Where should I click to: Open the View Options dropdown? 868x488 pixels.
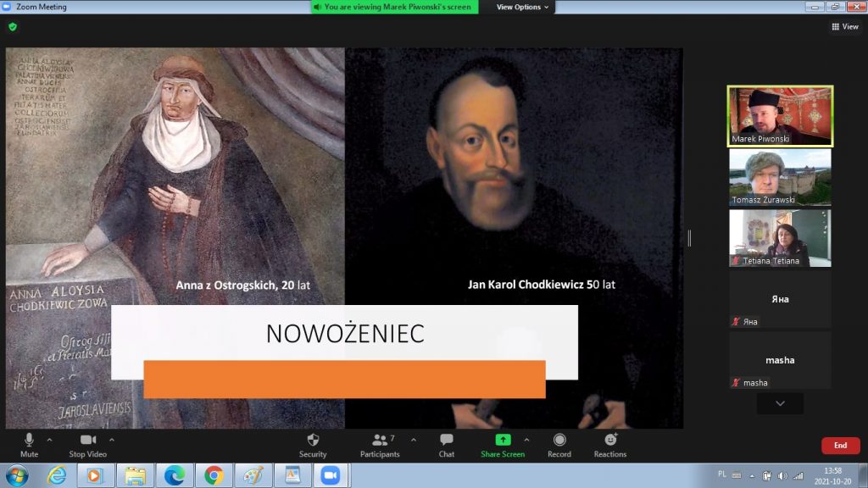tap(522, 7)
